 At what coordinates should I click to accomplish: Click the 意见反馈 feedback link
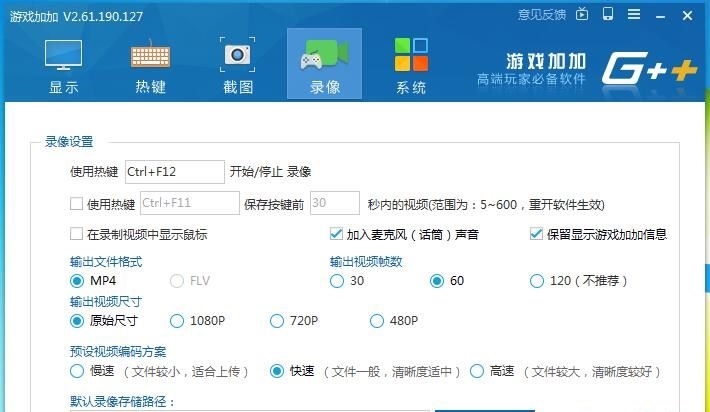click(542, 15)
